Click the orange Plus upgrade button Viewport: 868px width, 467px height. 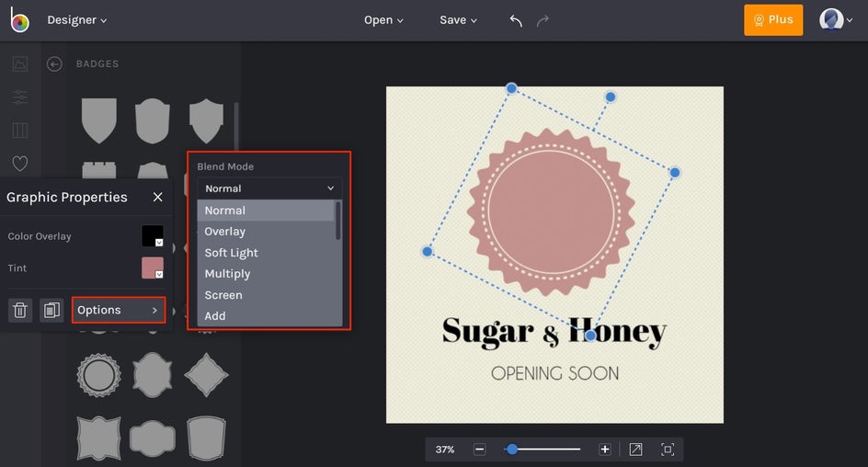point(773,20)
